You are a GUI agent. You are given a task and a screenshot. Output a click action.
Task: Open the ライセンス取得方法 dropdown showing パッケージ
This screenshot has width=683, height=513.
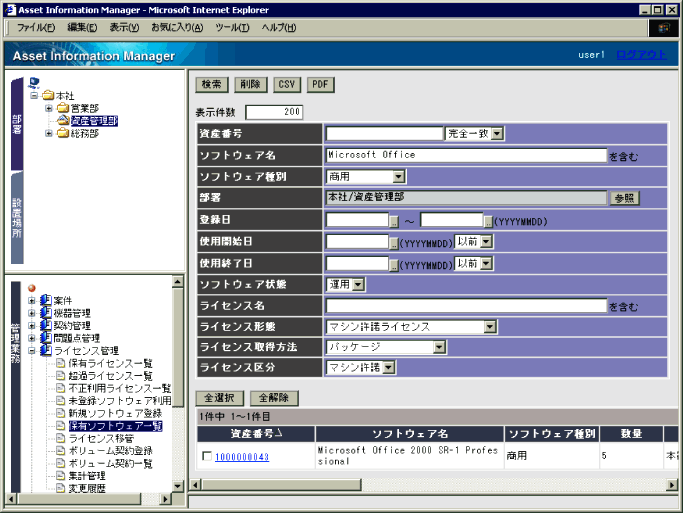(x=440, y=347)
